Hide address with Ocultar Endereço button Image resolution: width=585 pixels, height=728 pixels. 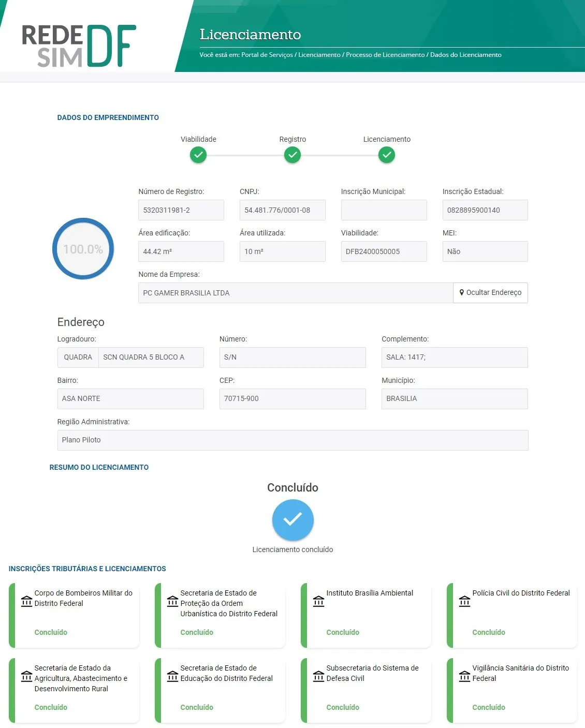tap(490, 293)
